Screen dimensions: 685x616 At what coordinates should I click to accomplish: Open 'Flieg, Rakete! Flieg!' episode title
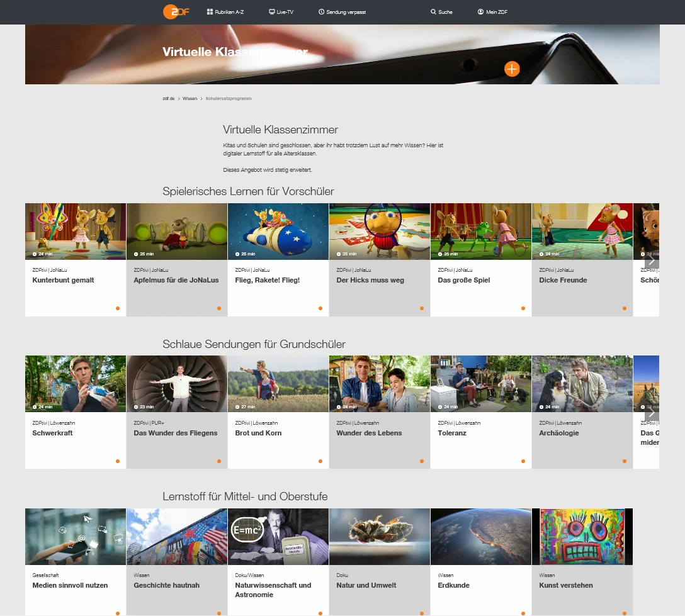pos(267,280)
